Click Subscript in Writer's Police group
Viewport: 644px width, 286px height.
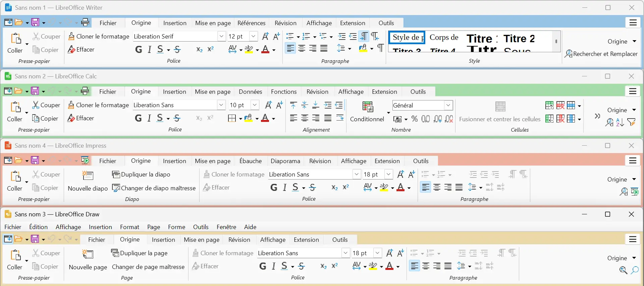(x=199, y=50)
